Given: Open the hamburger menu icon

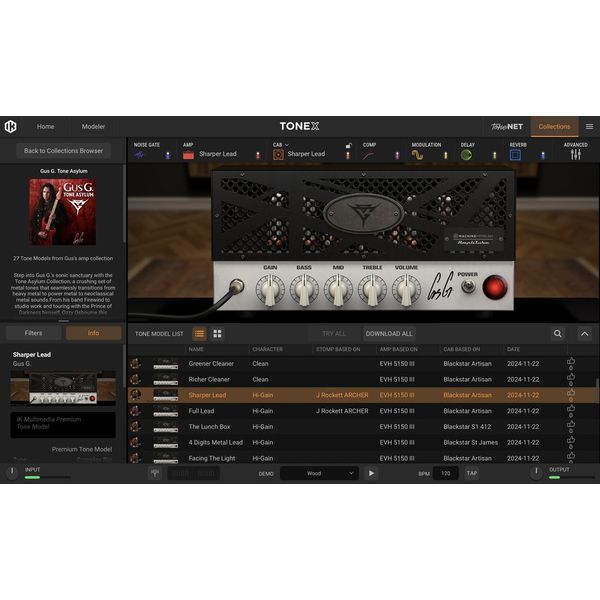Looking at the screenshot, I should [x=589, y=127].
